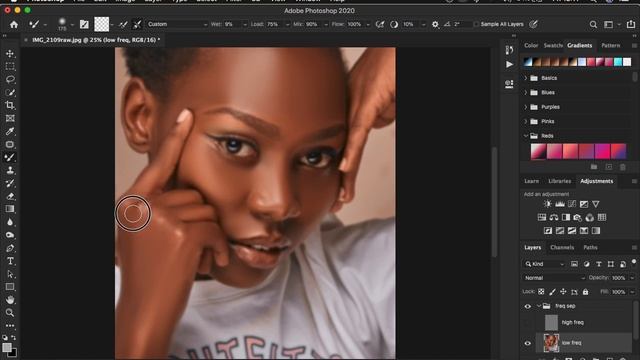The height and width of the screenshot is (360, 640).
Task: Select the Zoom tool
Action: point(10,313)
